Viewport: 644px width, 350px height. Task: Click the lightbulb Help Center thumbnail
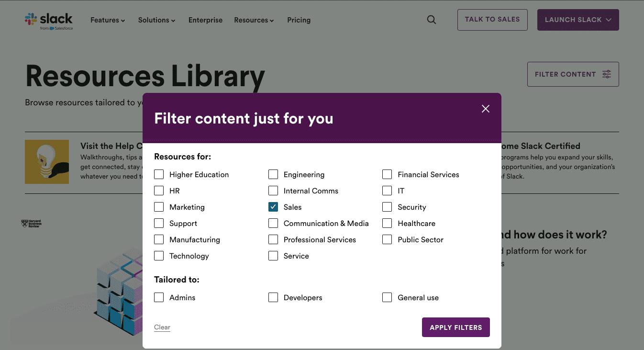47,162
